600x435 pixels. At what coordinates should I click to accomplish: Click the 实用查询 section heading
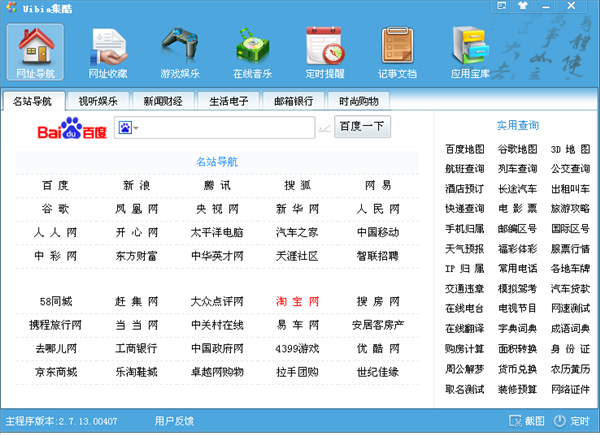tap(517, 125)
